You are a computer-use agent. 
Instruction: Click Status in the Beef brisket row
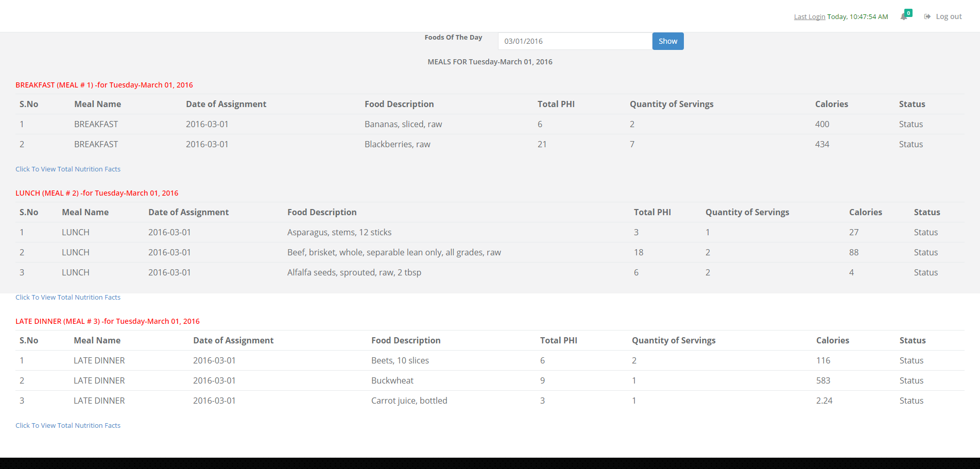(x=925, y=252)
